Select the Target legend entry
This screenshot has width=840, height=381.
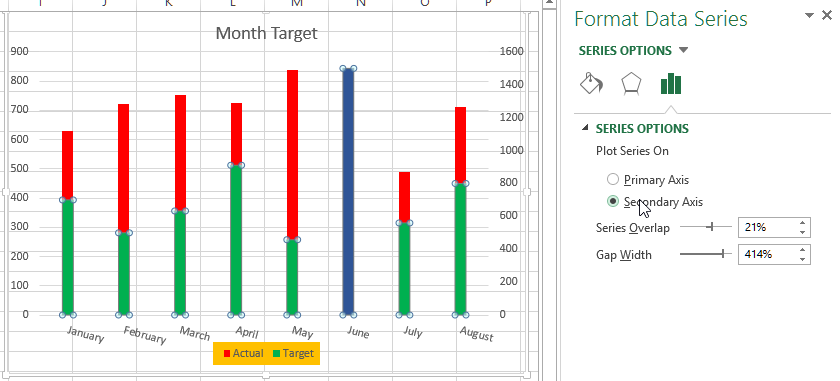pyautogui.click(x=294, y=353)
